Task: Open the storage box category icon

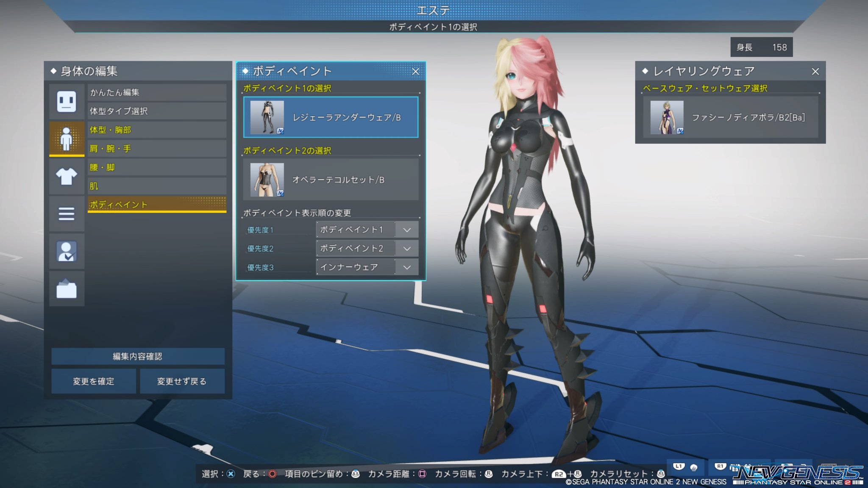Action: coord(67,289)
